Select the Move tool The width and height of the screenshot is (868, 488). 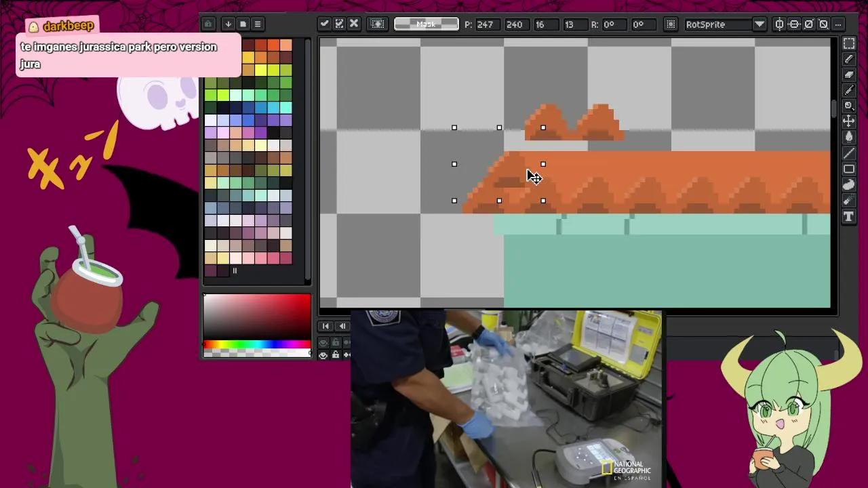(849, 121)
